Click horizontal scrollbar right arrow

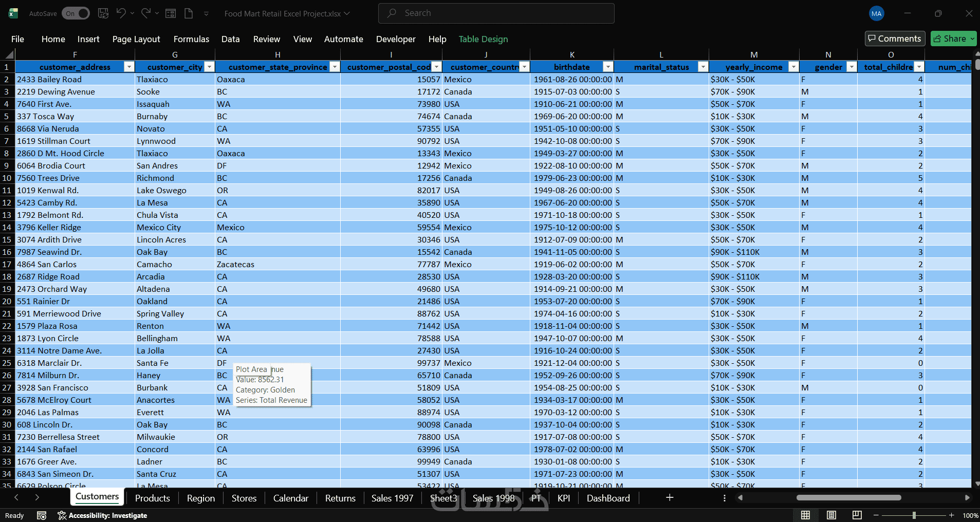pos(967,497)
